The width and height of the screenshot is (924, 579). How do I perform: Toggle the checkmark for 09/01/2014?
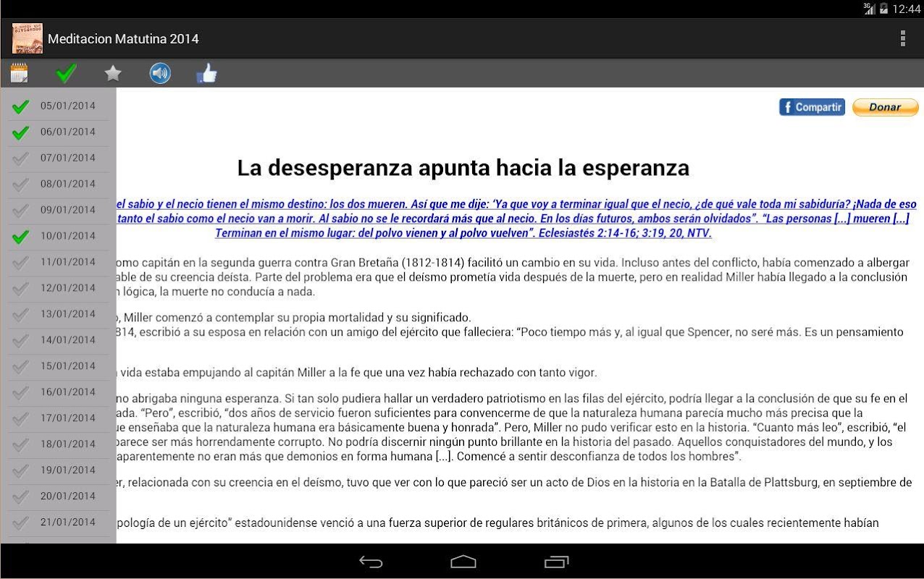tap(21, 211)
